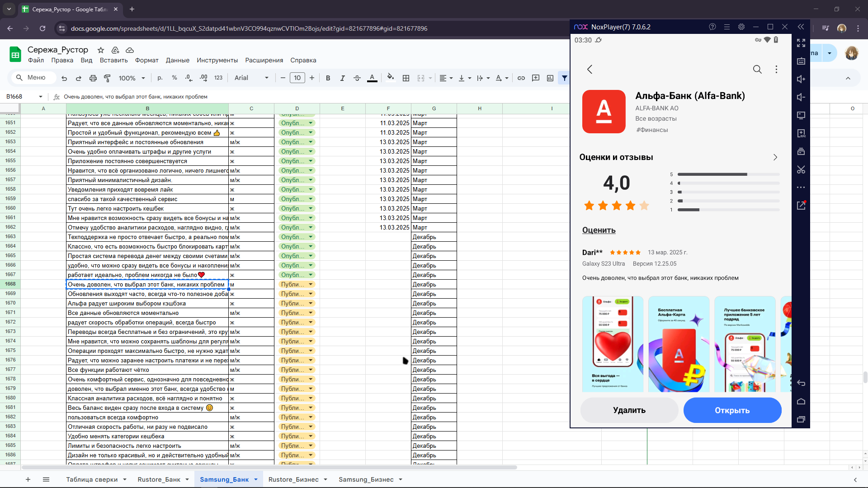Click the Redo icon in Sheets toolbar

(79, 78)
